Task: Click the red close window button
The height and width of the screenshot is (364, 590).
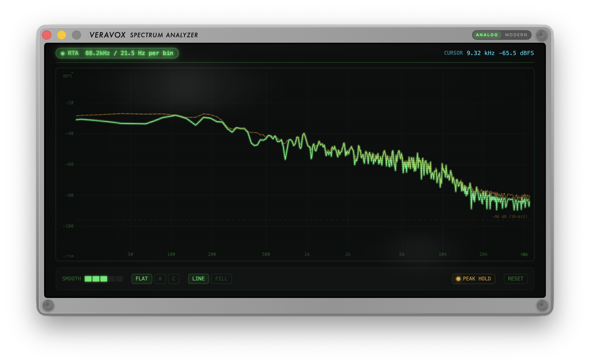Action: click(47, 35)
